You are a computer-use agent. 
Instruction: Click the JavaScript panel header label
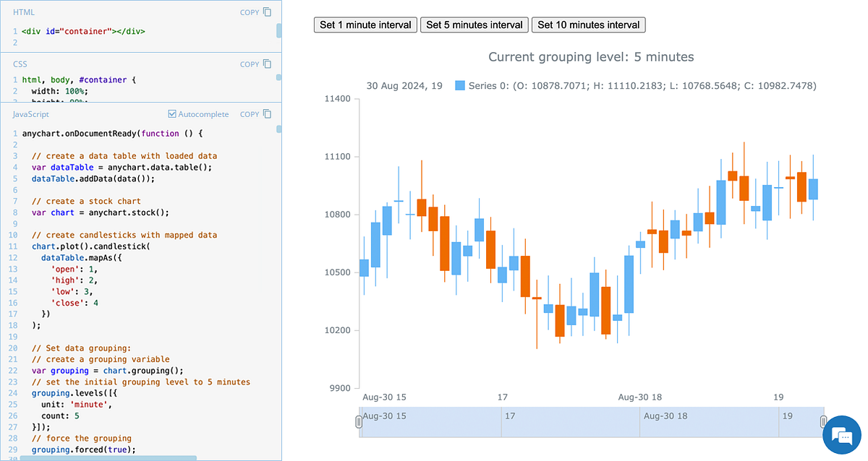pyautogui.click(x=30, y=114)
